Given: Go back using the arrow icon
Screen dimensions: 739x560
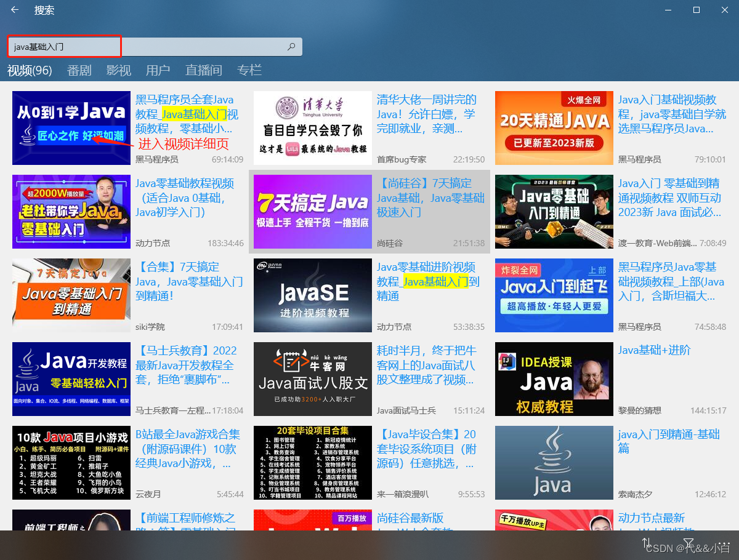Looking at the screenshot, I should (x=15, y=10).
